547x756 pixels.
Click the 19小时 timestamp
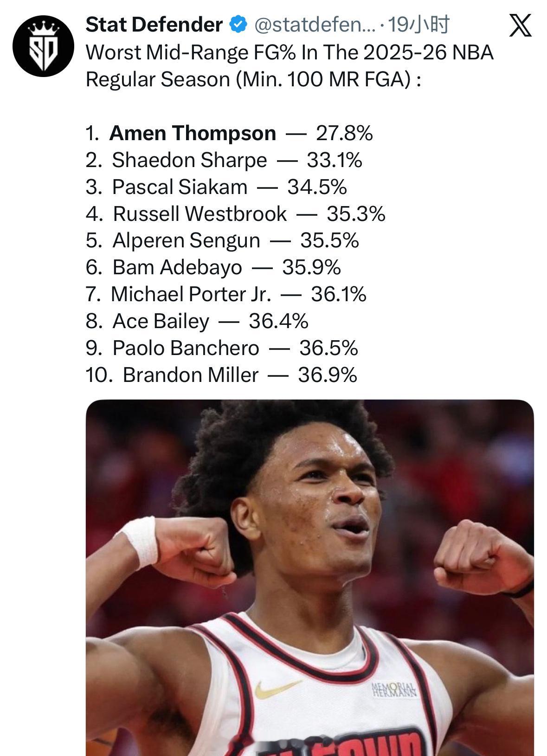418,25
